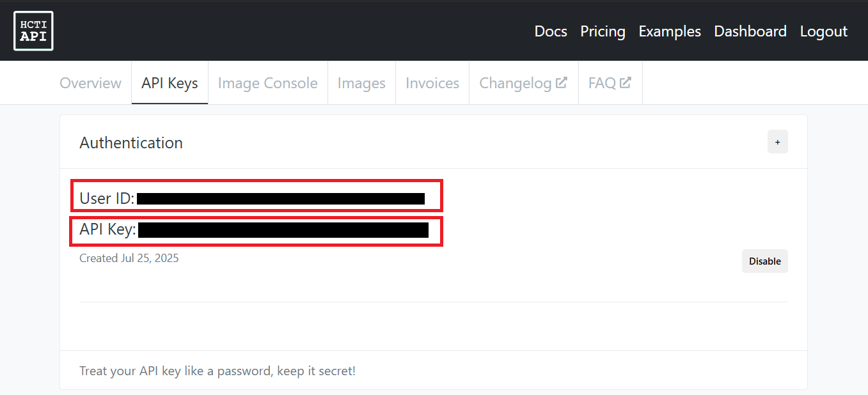868x395 pixels.
Task: Click the Authentication heading
Action: click(131, 143)
